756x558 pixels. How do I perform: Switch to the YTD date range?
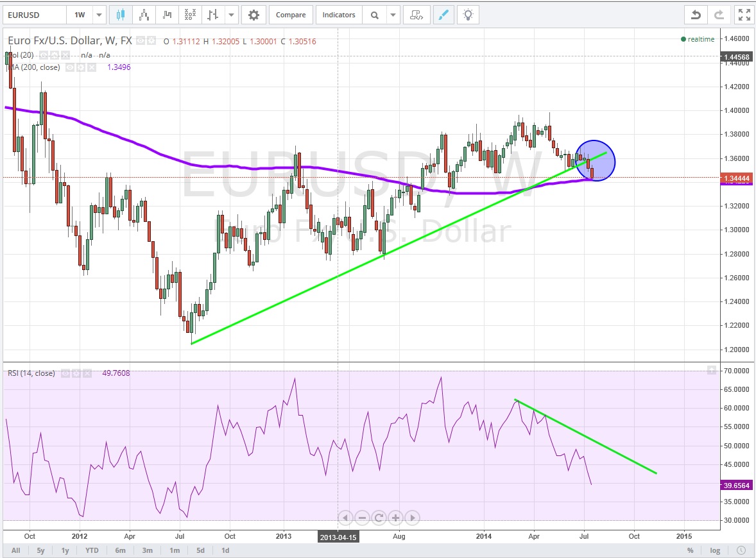click(x=92, y=550)
